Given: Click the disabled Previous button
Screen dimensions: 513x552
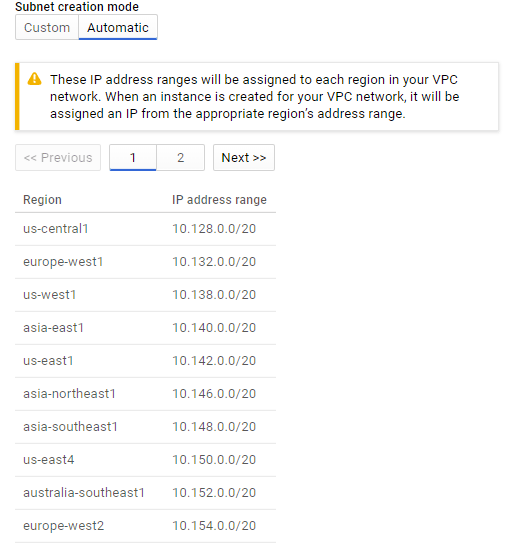Looking at the screenshot, I should coord(58,158).
